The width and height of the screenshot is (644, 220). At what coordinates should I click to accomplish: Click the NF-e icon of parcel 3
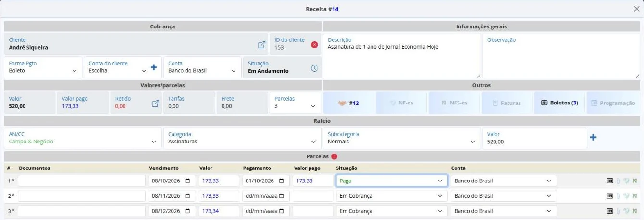click(626, 211)
